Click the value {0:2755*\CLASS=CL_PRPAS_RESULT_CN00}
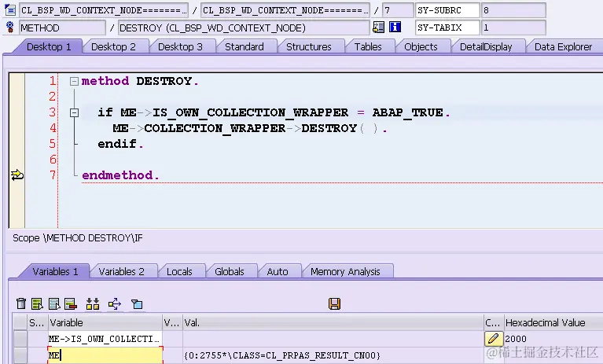The image size is (603, 364). (x=282, y=355)
